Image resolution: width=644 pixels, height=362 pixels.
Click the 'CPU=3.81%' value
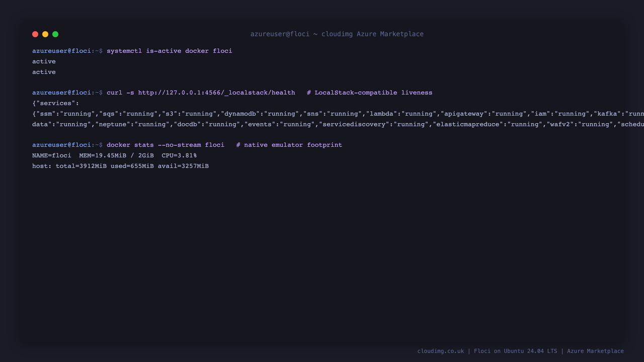[179, 155]
